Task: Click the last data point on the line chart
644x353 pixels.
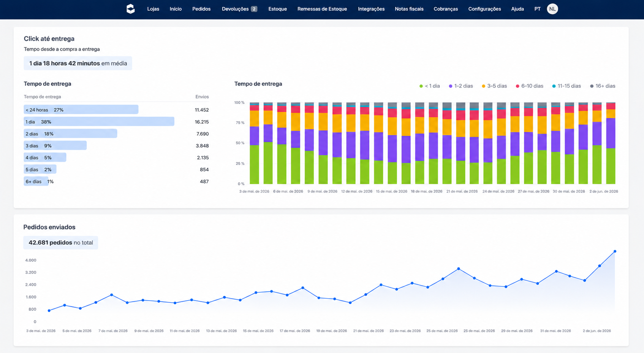Action: 615,251
